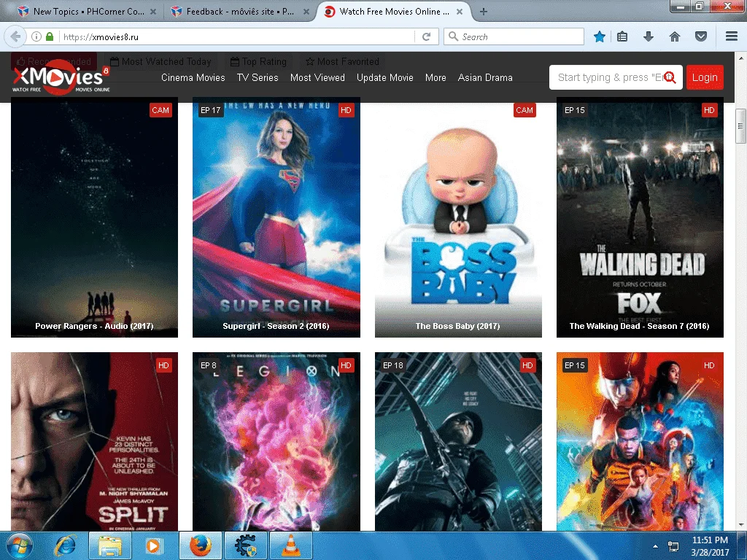Open the site information icon in the address bar

[x=36, y=36]
